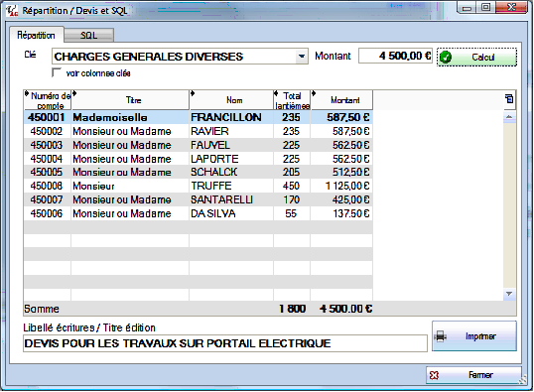This screenshot has height=392, width=534.
Task: Click the RAVIER name cell
Action: coord(231,131)
